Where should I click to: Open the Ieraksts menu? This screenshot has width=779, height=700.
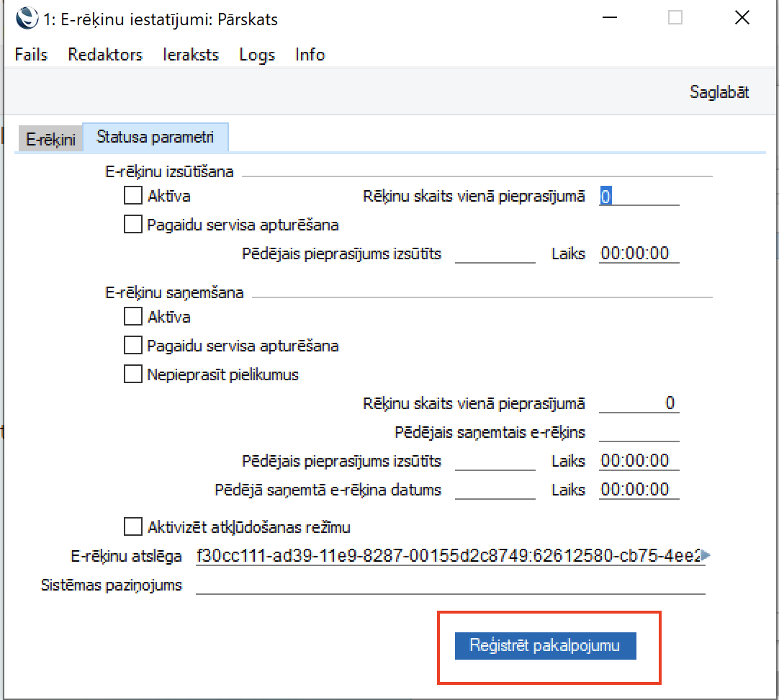[x=191, y=55]
